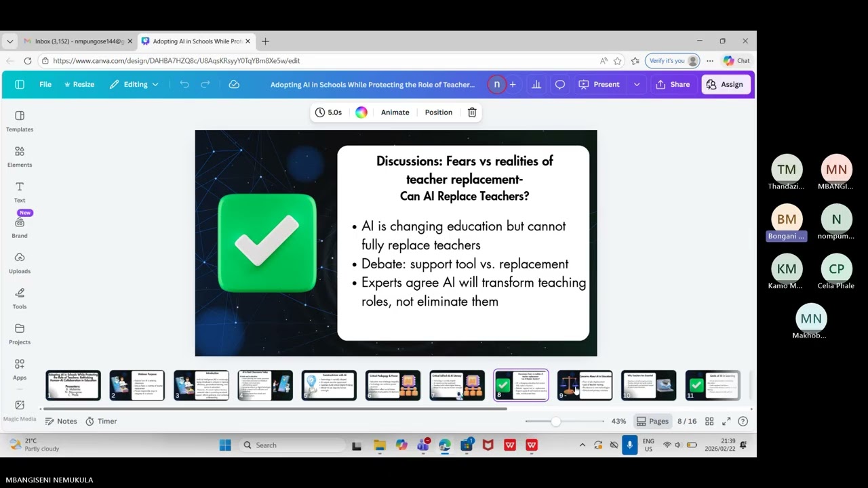
Task: Select page 3 Introduction thumbnail
Action: click(x=201, y=385)
